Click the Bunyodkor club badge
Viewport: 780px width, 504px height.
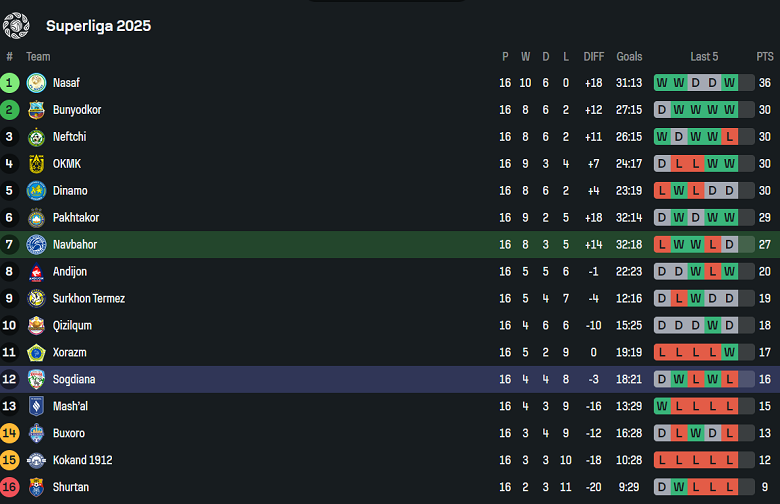(x=36, y=110)
